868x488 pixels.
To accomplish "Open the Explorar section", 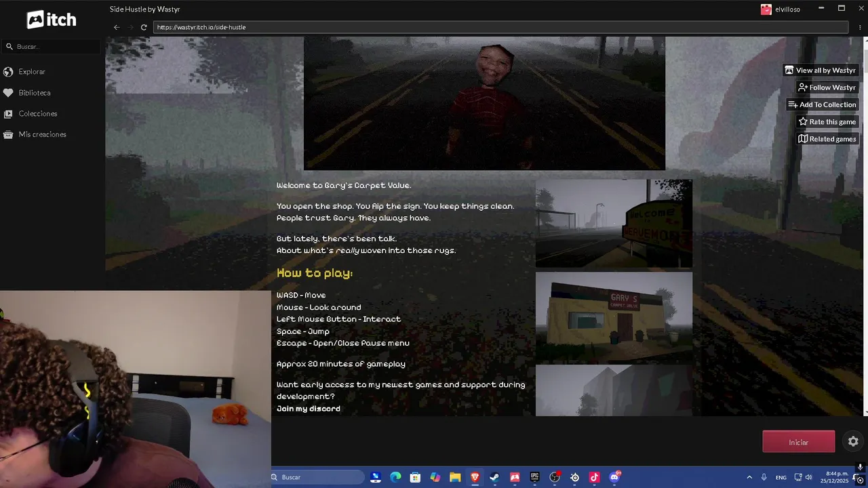I will point(32,72).
